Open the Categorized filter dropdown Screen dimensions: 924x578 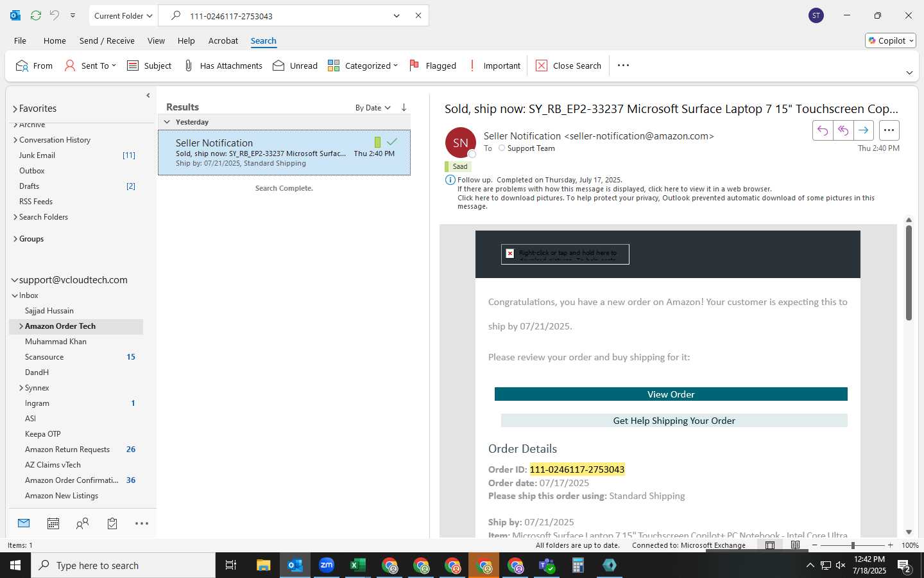coord(363,66)
